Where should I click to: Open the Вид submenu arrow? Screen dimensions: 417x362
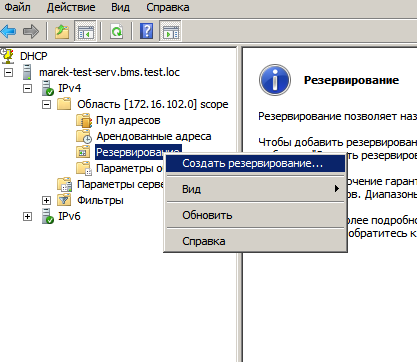[x=337, y=189]
